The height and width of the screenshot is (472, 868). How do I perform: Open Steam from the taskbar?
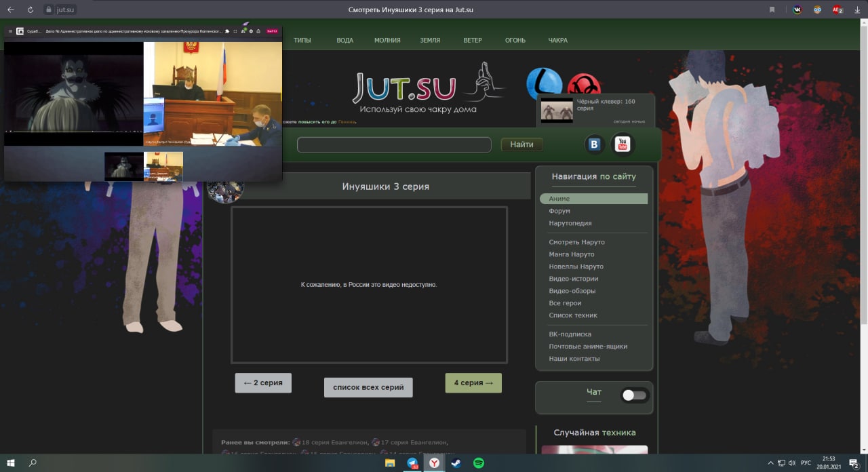tap(456, 463)
